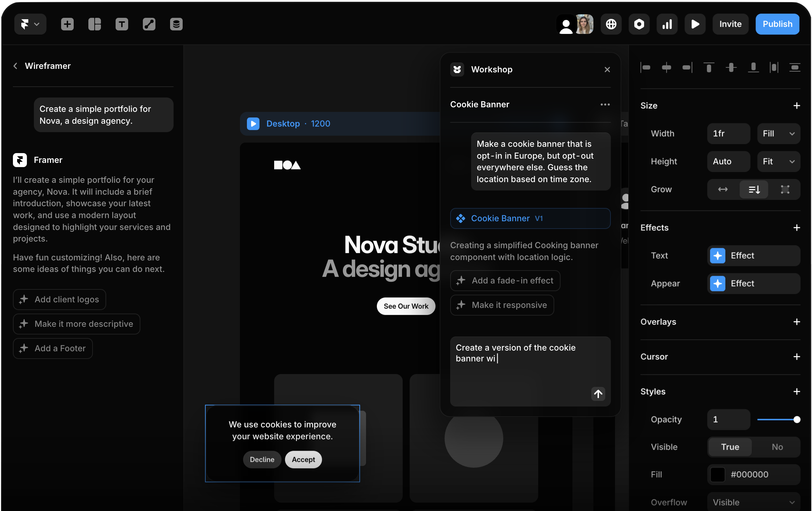This screenshot has height=511, width=812.
Task: Select the vertical Grow direction option
Action: coord(754,189)
